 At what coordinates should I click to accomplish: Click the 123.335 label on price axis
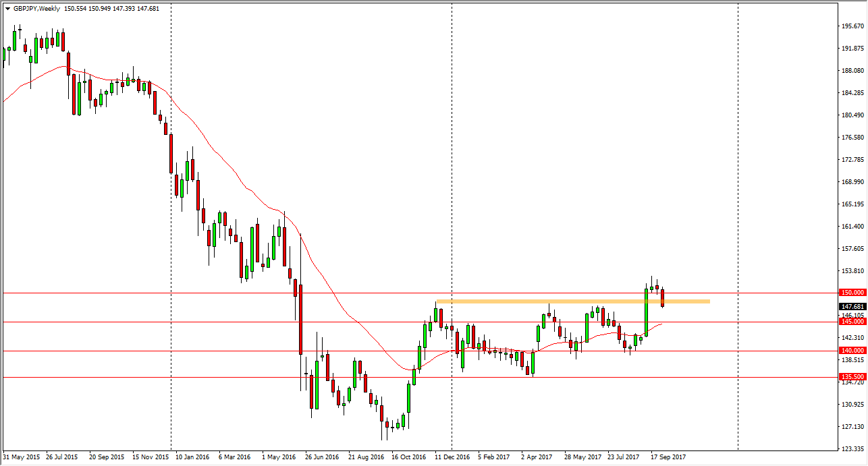[853, 449]
